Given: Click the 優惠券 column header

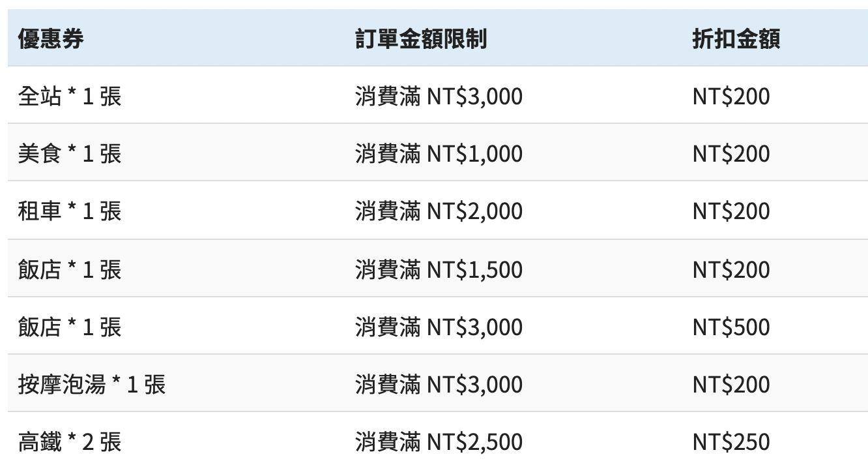Looking at the screenshot, I should coord(51,39).
